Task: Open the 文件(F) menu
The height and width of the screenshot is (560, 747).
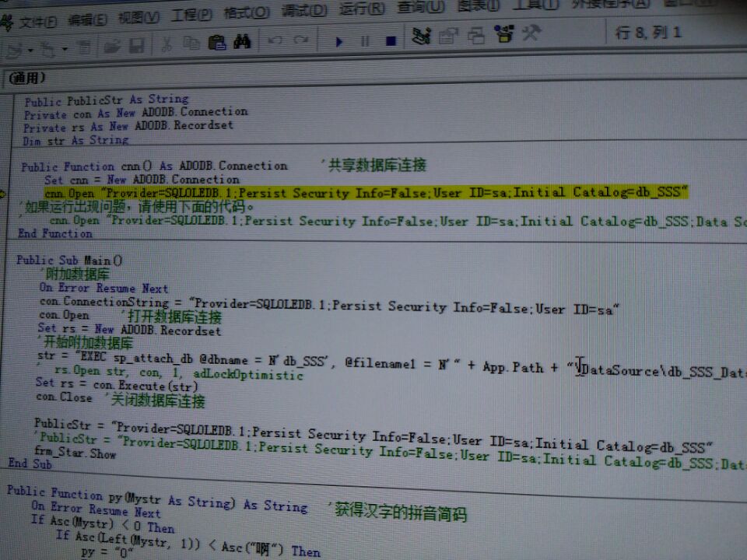Action: [x=37, y=22]
